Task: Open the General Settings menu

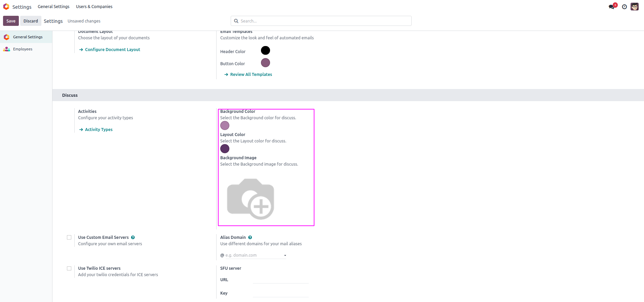Action: (53, 7)
